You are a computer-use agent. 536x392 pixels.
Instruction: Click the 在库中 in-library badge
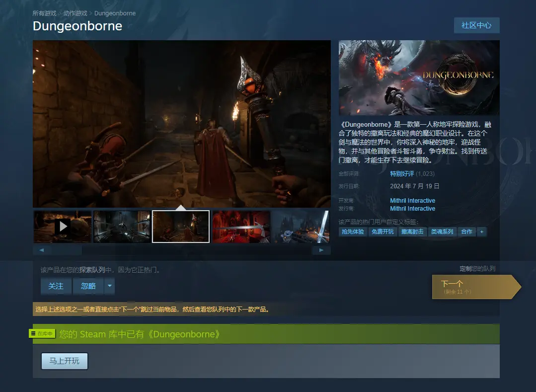42,333
